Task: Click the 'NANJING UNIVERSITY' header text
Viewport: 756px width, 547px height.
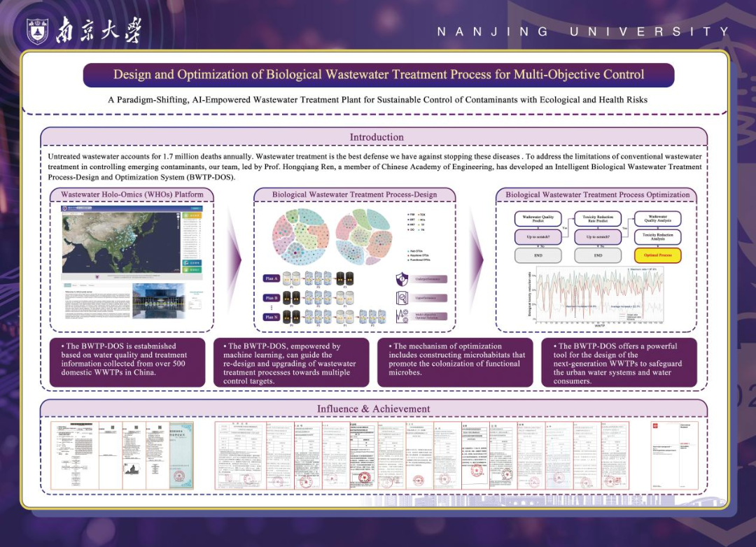Action: click(583, 31)
